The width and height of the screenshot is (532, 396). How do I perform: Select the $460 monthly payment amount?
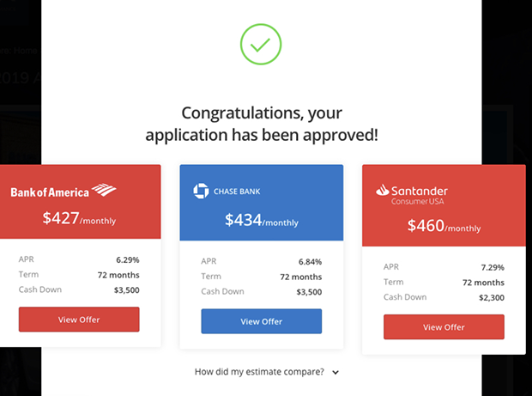tap(426, 226)
